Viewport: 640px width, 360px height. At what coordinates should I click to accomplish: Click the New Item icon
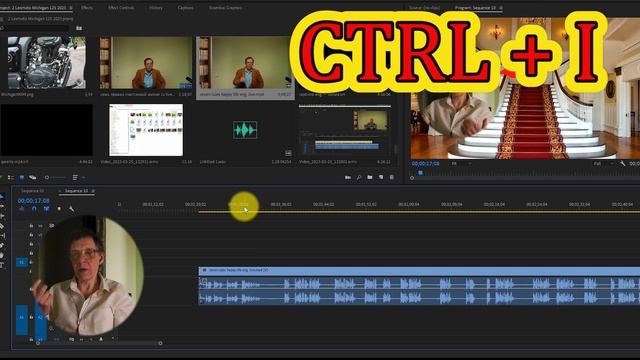[381, 177]
